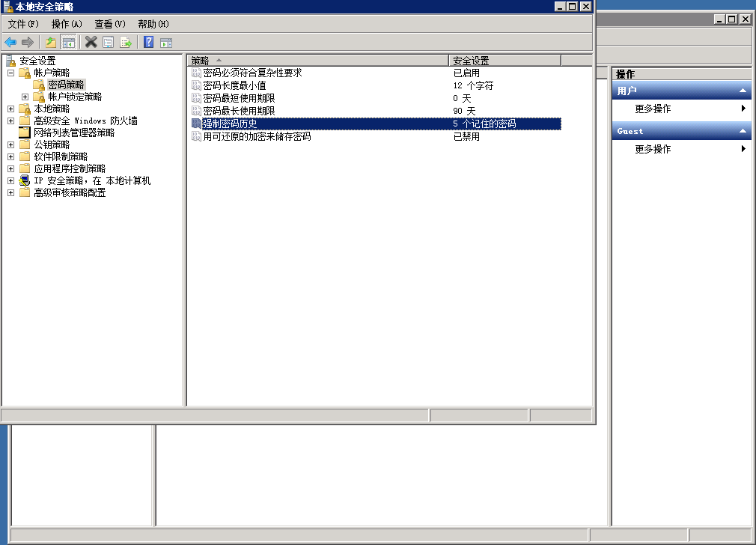Open Properties via toolbar icon
Image resolution: width=756 pixels, height=545 pixels.
108,42
